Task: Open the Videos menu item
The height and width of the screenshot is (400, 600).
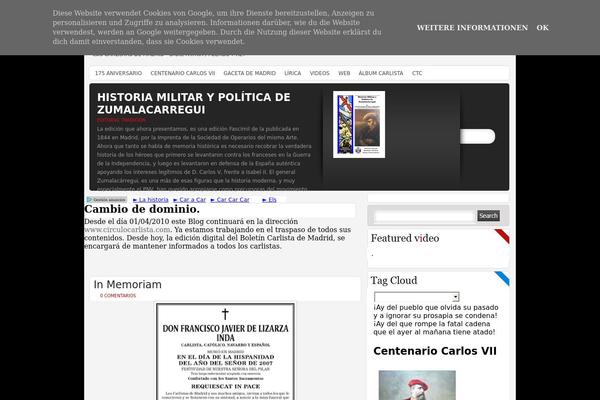Action: (x=320, y=73)
